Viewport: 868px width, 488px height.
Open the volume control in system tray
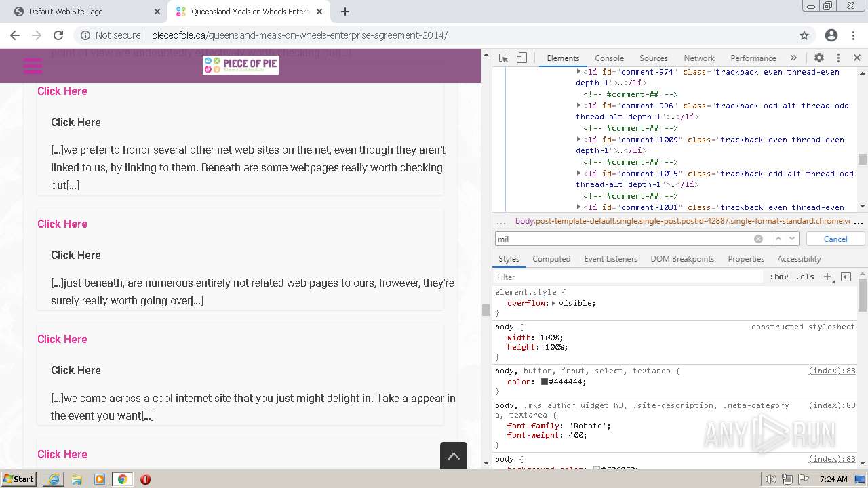[771, 479]
